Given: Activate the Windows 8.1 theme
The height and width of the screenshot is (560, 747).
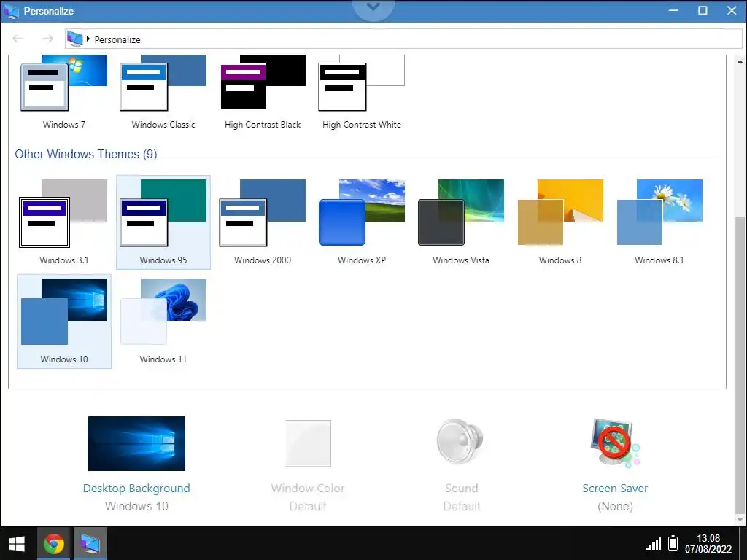Looking at the screenshot, I should [659, 222].
